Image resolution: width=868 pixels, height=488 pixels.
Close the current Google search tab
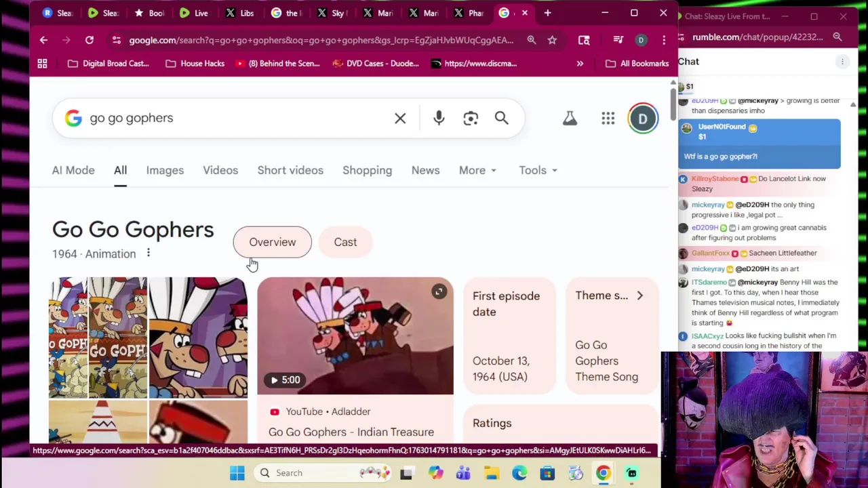[524, 13]
